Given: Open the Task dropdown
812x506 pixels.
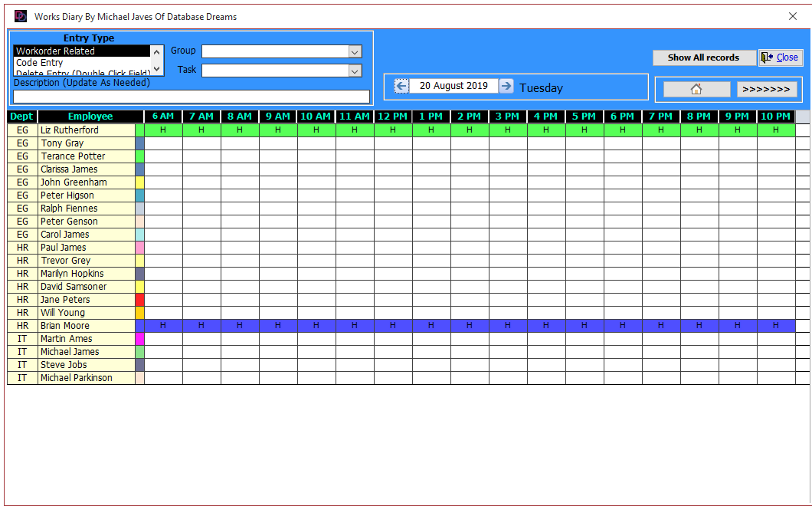Looking at the screenshot, I should point(355,71).
